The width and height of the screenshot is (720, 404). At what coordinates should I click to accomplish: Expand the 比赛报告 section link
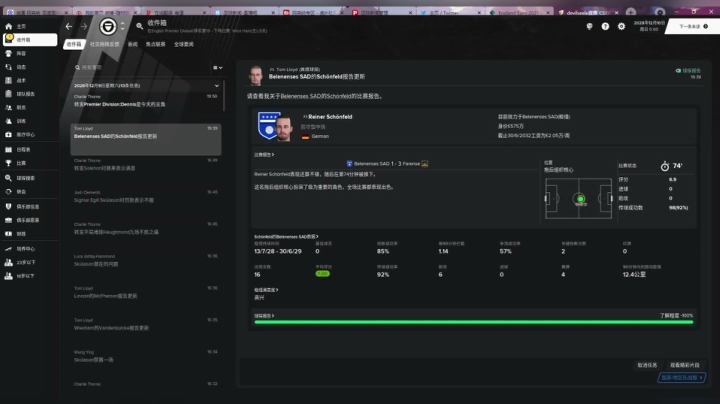tap(264, 155)
